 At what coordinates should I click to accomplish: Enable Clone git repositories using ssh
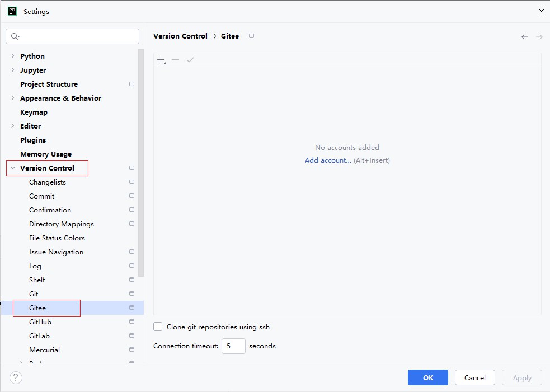pos(158,327)
